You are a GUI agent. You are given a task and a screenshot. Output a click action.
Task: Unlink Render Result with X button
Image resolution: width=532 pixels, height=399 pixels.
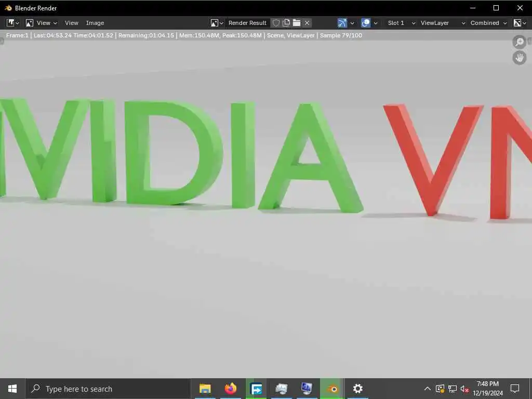(x=307, y=23)
